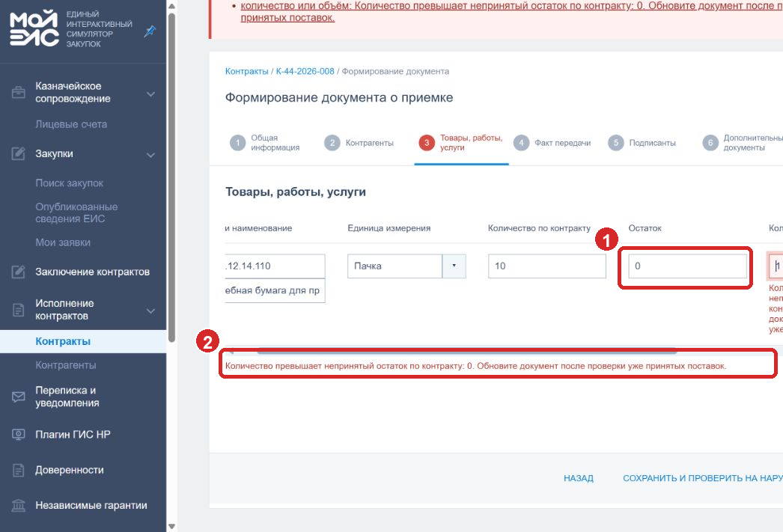Click the Казначейское сопровождение briefcase icon
The height and width of the screenshot is (532, 783).
click(x=19, y=92)
